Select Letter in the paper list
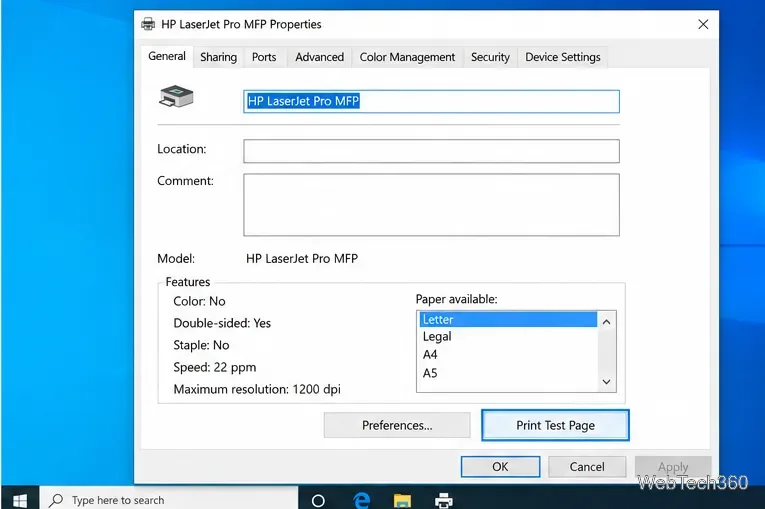The width and height of the screenshot is (765, 509). [508, 320]
